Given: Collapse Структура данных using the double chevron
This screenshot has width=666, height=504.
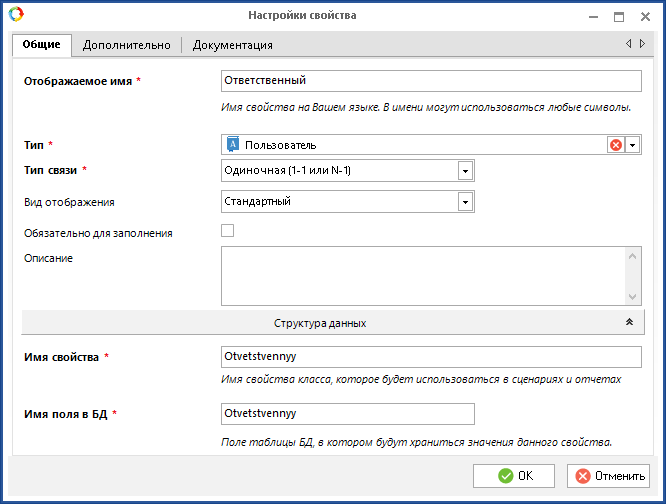Looking at the screenshot, I should click(629, 322).
